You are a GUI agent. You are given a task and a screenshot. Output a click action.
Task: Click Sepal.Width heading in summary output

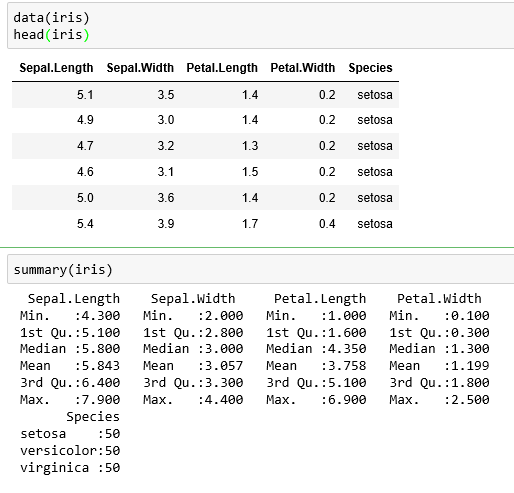pos(193,299)
